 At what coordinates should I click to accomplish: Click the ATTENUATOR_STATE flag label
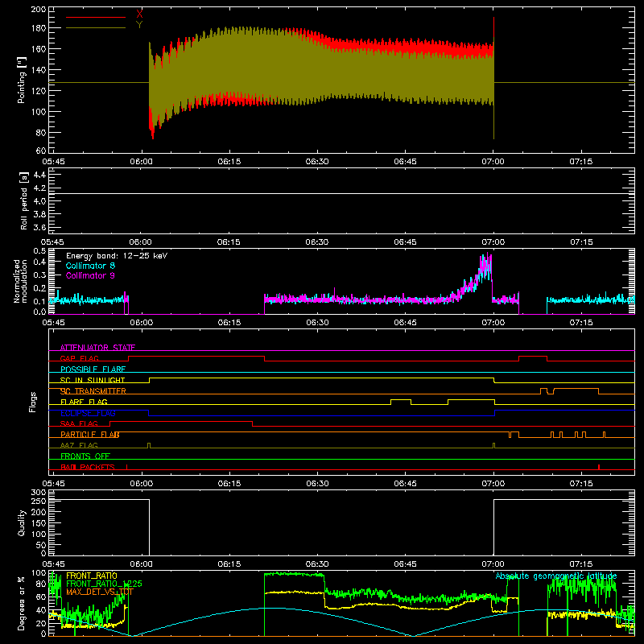click(x=97, y=348)
